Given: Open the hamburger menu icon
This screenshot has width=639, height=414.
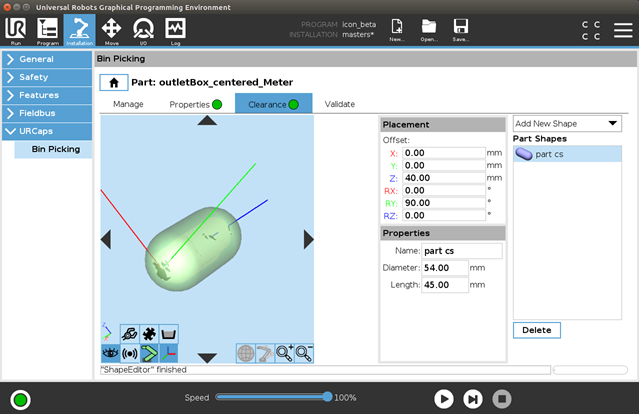Looking at the screenshot, I should (623, 31).
